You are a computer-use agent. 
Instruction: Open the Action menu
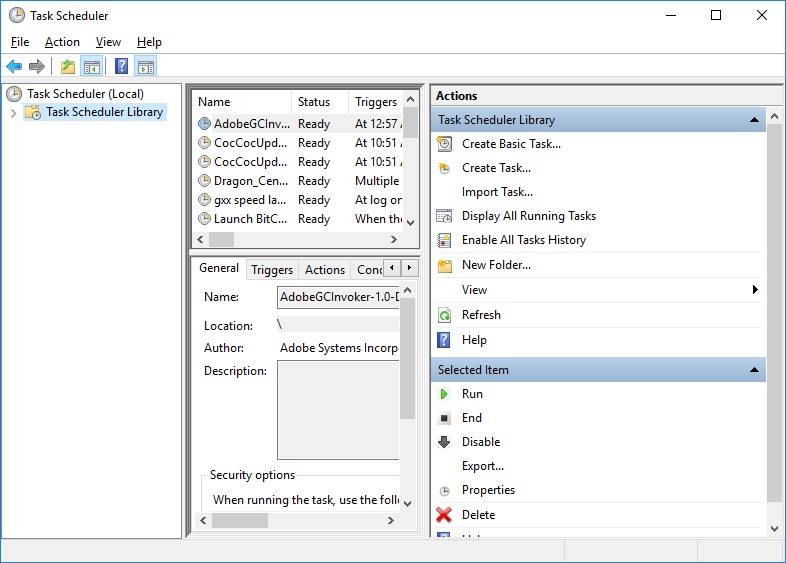click(62, 42)
